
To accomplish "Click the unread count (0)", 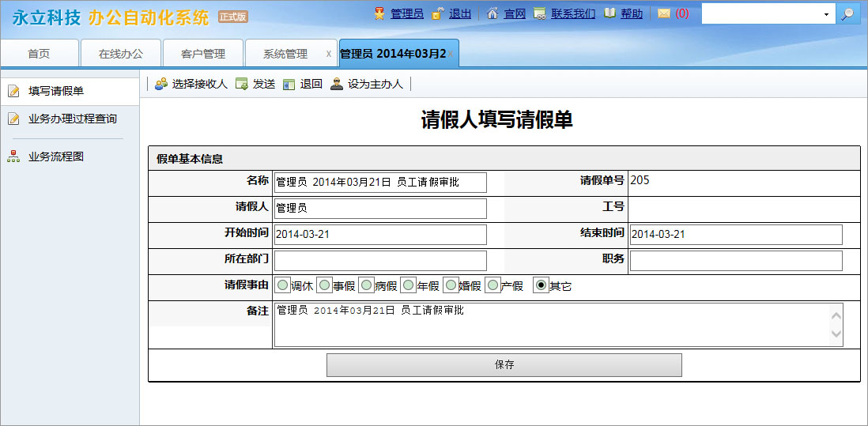I will click(682, 14).
